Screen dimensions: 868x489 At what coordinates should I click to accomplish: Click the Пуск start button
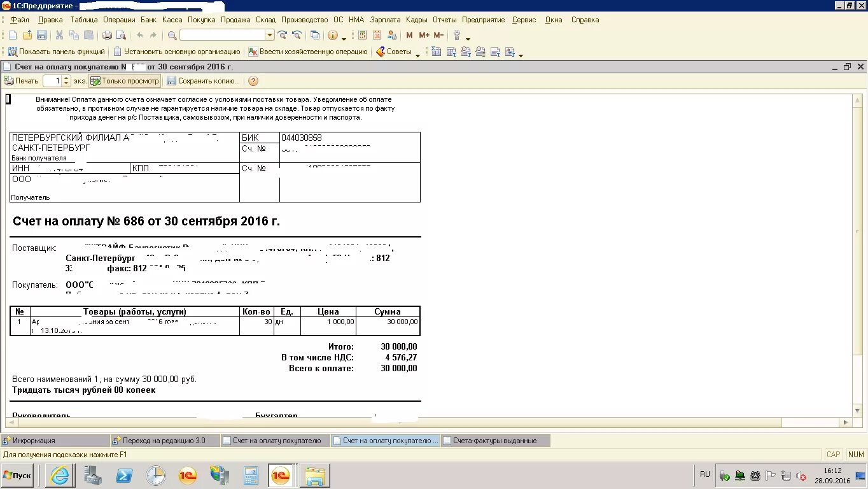[17, 476]
